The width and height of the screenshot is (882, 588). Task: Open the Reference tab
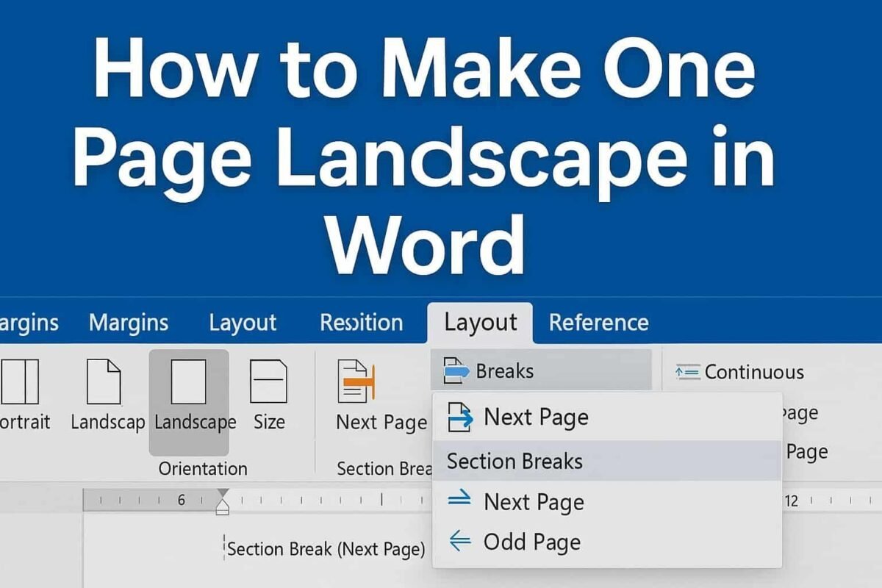(x=598, y=323)
